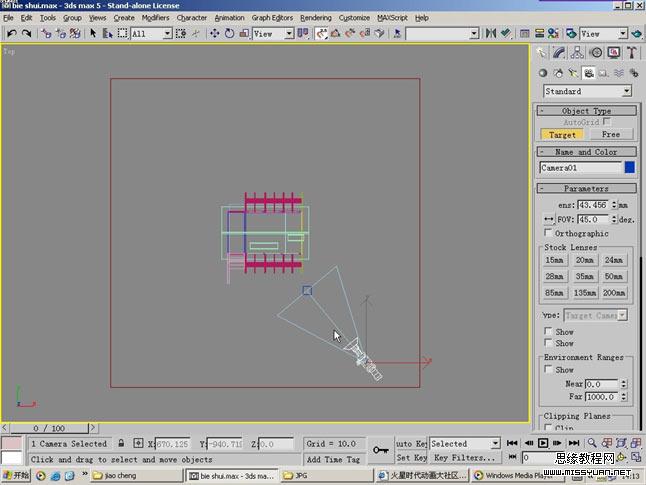Select the Select Object arrow tool

pos(93,33)
